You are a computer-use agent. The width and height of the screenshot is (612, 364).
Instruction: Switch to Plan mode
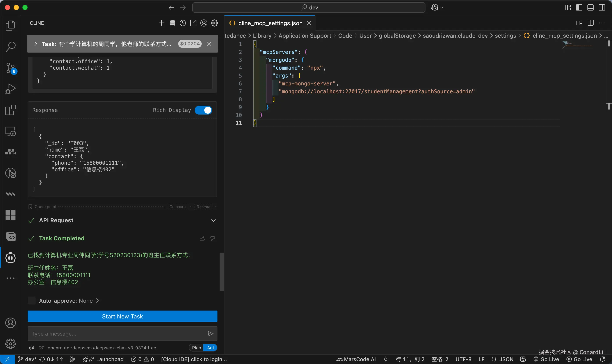[196, 348]
